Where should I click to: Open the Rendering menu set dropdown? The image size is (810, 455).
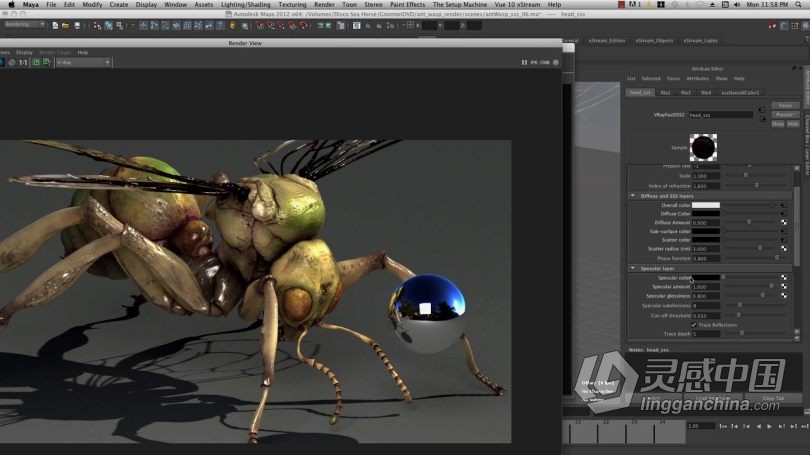point(24,25)
